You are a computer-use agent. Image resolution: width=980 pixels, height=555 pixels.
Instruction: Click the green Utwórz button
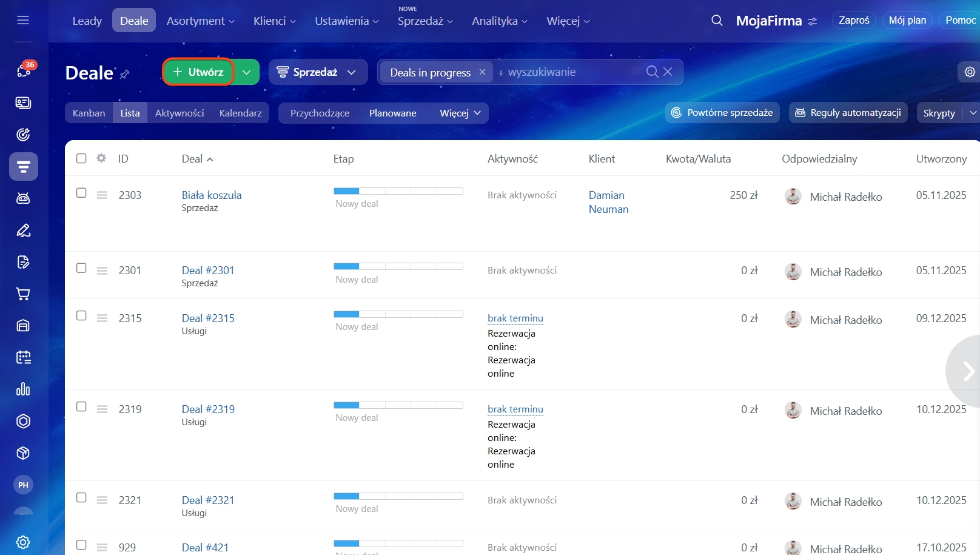(198, 72)
